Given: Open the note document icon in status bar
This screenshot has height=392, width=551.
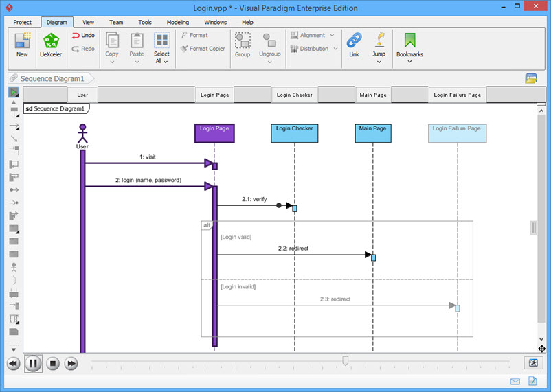Looking at the screenshot, I should click(x=532, y=381).
